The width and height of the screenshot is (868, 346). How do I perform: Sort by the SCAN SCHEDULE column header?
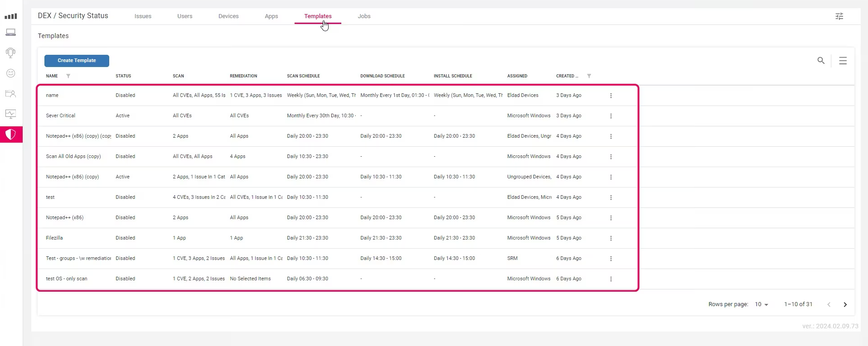(x=303, y=76)
